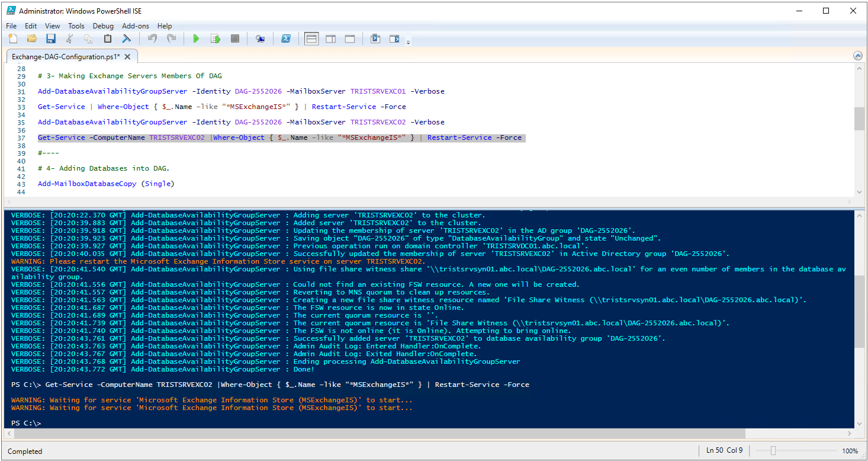Set Show Script Pane Top layout
The image size is (868, 461).
(x=311, y=39)
